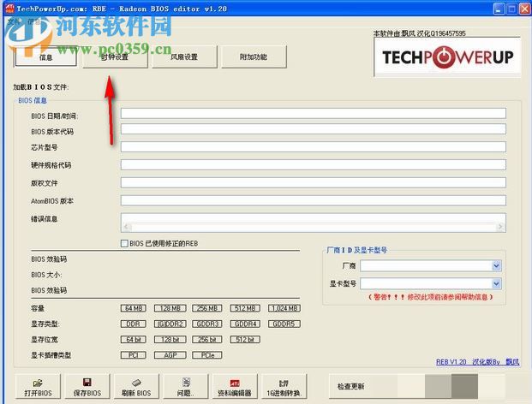Select the 256 MB capacity indicator
532x404 pixels.
207,308
